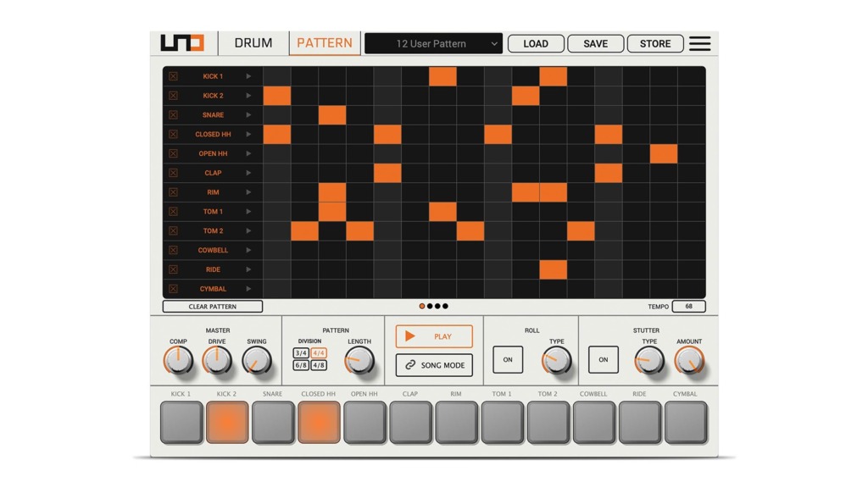Image resolution: width=868 pixels, height=488 pixels.
Task: Expand the RIDE row arrow
Action: tap(248, 269)
